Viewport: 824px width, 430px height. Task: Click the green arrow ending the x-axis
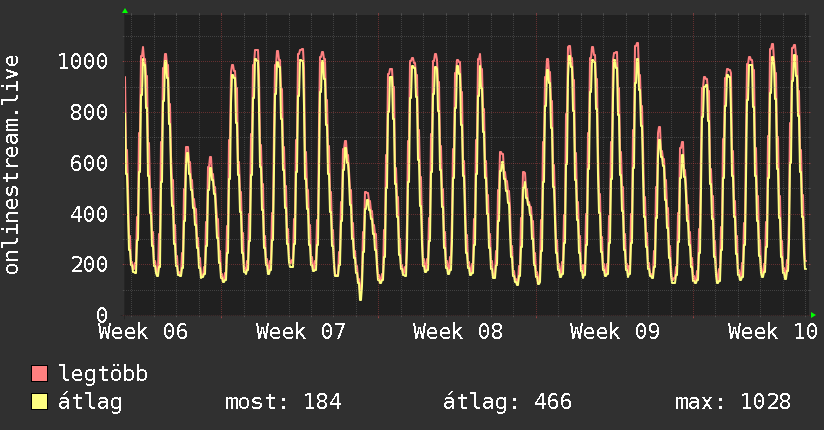(x=813, y=315)
